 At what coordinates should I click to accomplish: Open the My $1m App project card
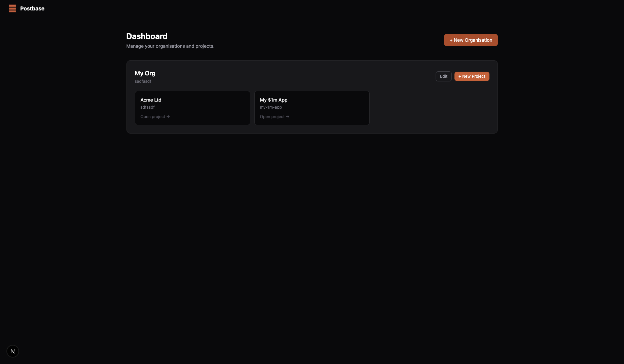[311, 108]
